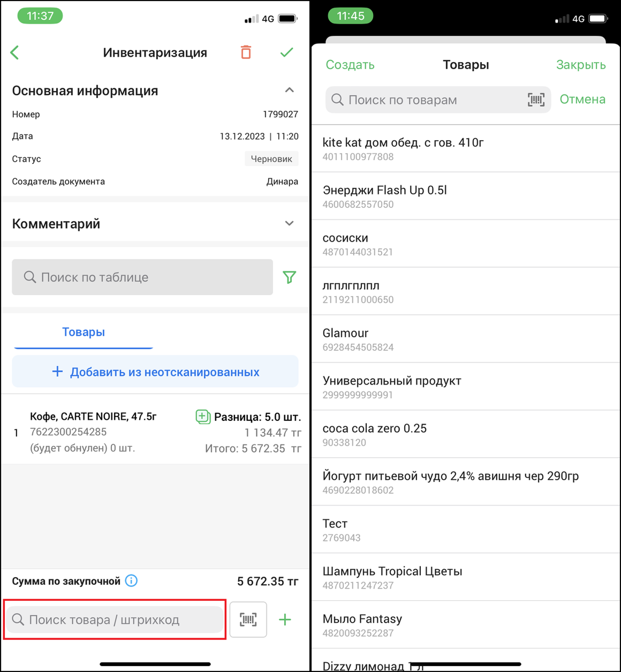Viewport: 621px width, 672px height.
Task: Tap green plus icon to add product
Action: [285, 620]
